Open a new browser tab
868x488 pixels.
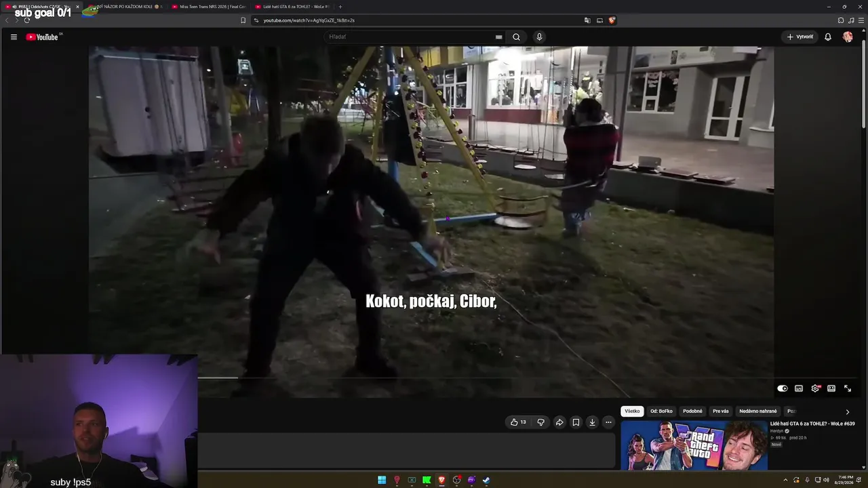(x=340, y=7)
